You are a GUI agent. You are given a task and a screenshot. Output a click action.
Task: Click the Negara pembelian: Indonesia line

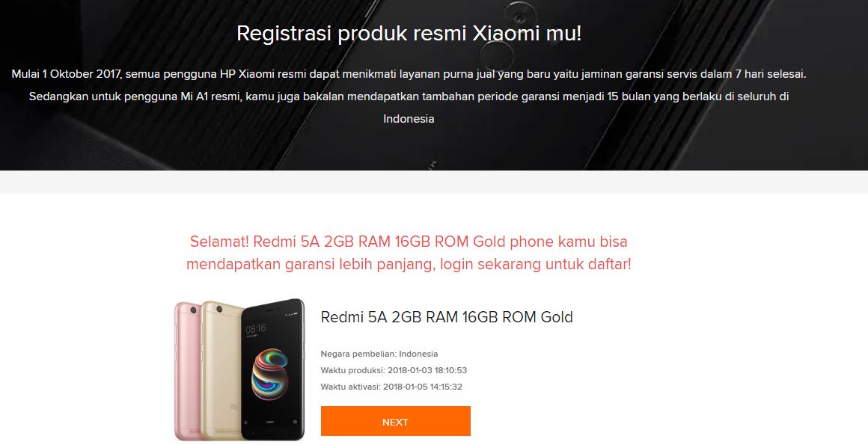[379, 354]
